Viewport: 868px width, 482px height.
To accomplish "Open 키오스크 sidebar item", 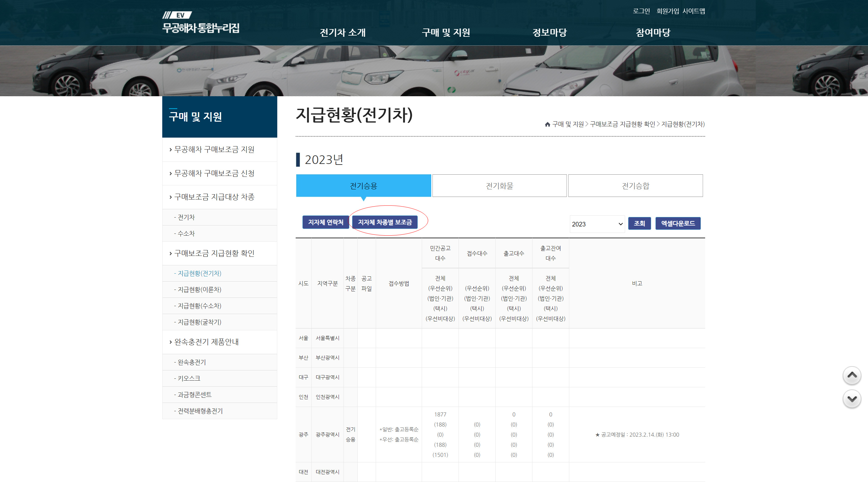I will point(220,378).
